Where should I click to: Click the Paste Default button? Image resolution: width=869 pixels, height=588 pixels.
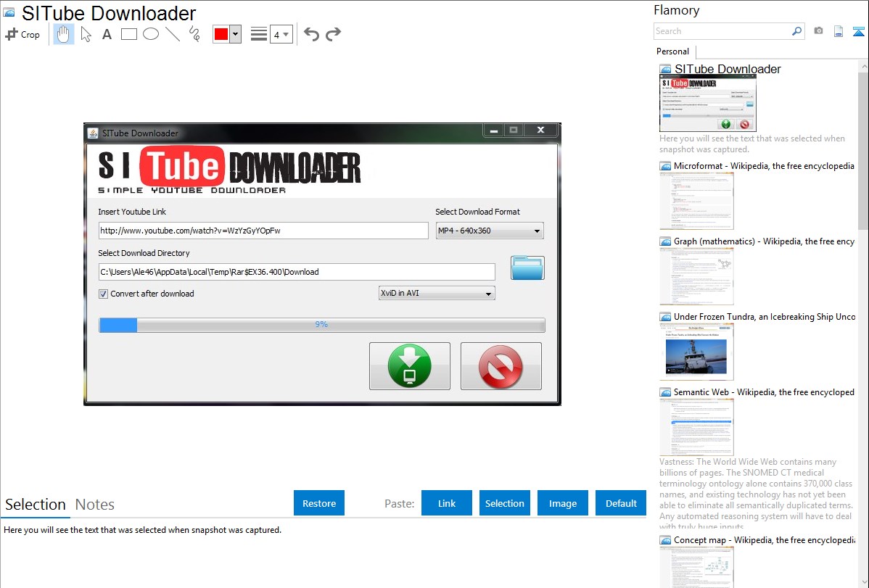point(621,502)
